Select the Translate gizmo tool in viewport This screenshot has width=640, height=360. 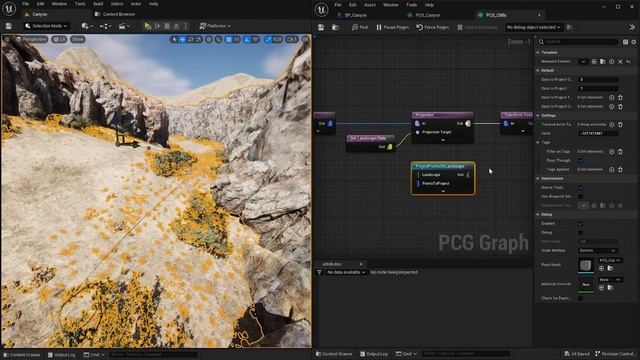coord(182,40)
